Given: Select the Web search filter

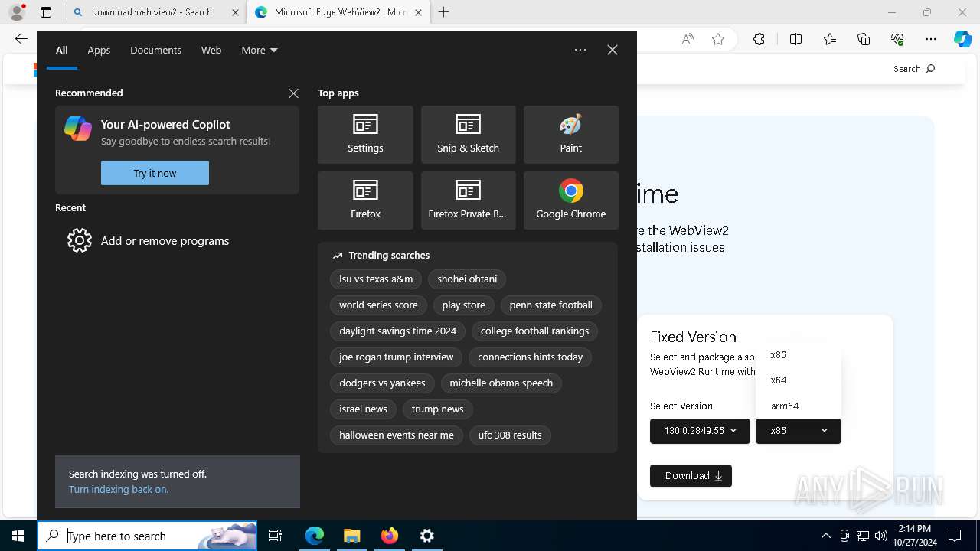Looking at the screenshot, I should click(x=211, y=50).
